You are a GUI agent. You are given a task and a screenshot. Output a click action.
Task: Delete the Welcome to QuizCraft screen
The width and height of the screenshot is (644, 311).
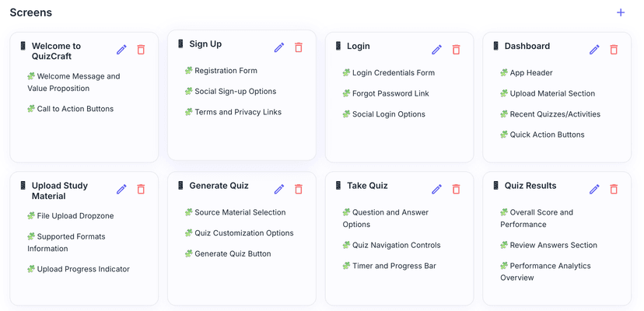pyautogui.click(x=141, y=49)
